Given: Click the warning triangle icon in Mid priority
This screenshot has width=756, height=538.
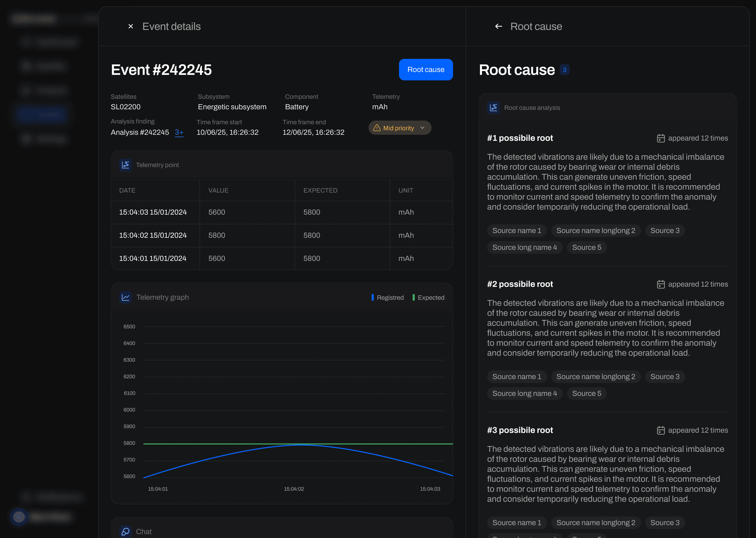Looking at the screenshot, I should click(377, 128).
